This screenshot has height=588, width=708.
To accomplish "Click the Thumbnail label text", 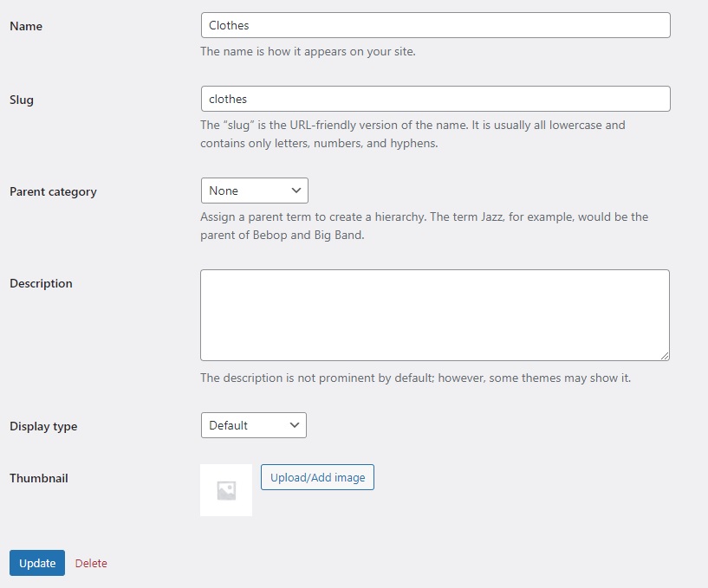I will click(x=39, y=478).
